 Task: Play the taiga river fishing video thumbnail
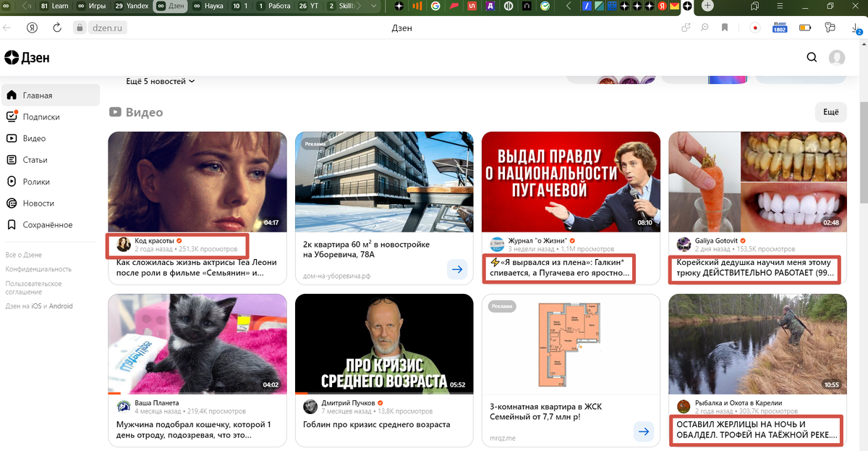(757, 344)
